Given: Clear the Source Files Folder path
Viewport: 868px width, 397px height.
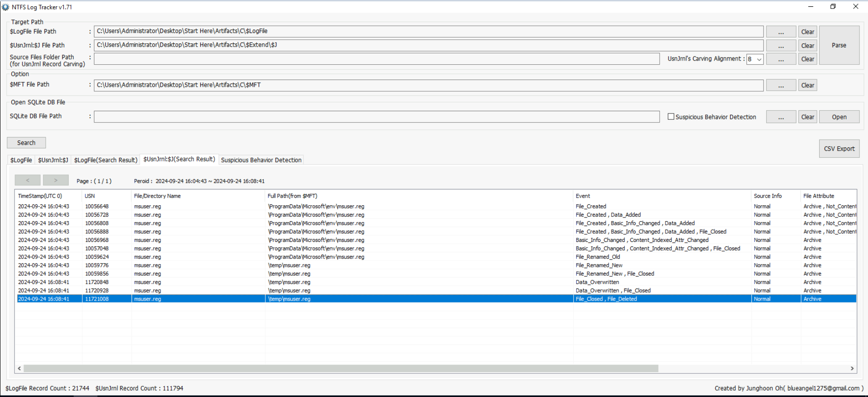Looking at the screenshot, I should (807, 59).
